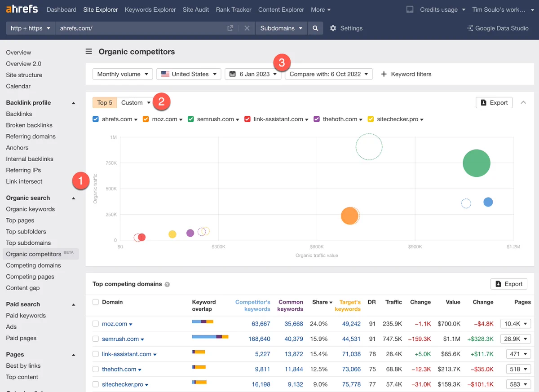Collapse the Pages sidebar section

[73, 355]
